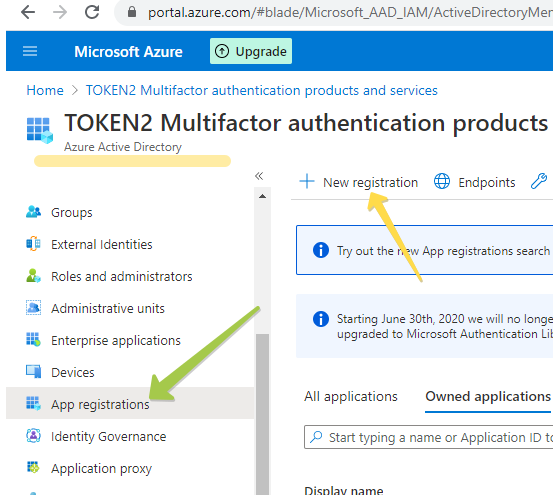Click the plus icon for New registration
This screenshot has height=495, width=553.
[307, 182]
